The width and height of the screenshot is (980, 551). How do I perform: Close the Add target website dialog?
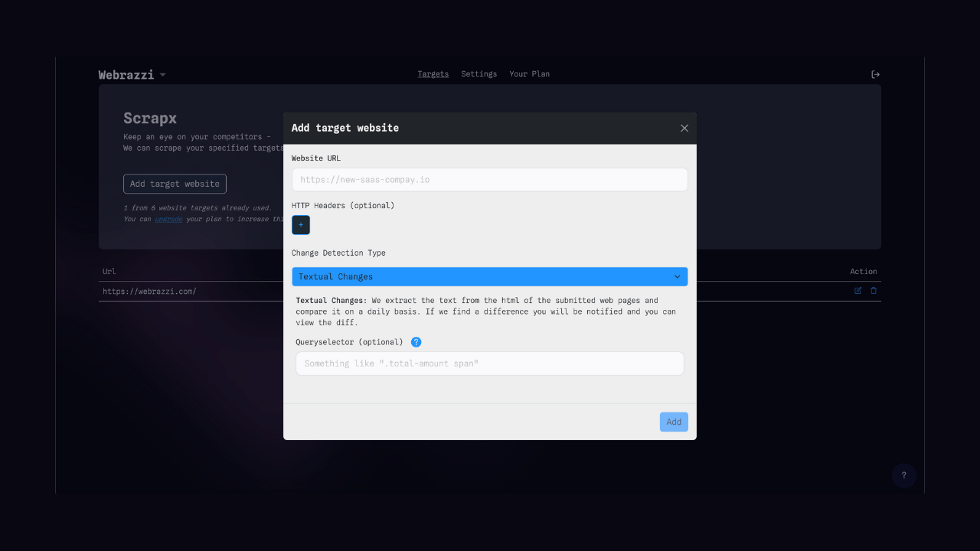[684, 129]
